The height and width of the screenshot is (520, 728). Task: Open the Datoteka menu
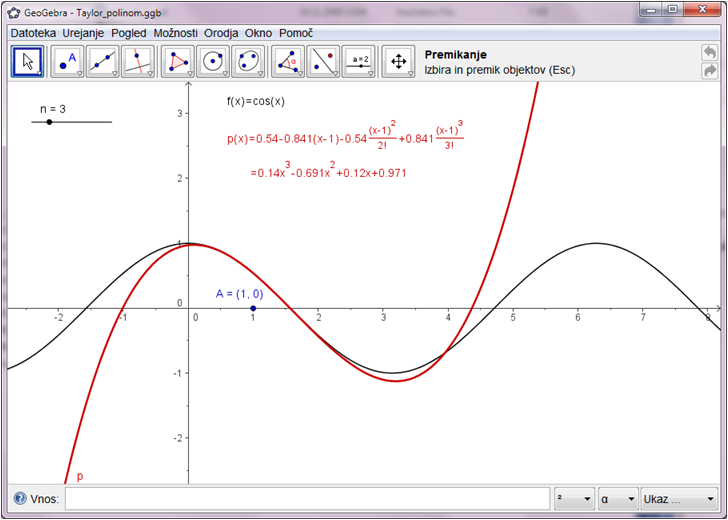tap(33, 33)
